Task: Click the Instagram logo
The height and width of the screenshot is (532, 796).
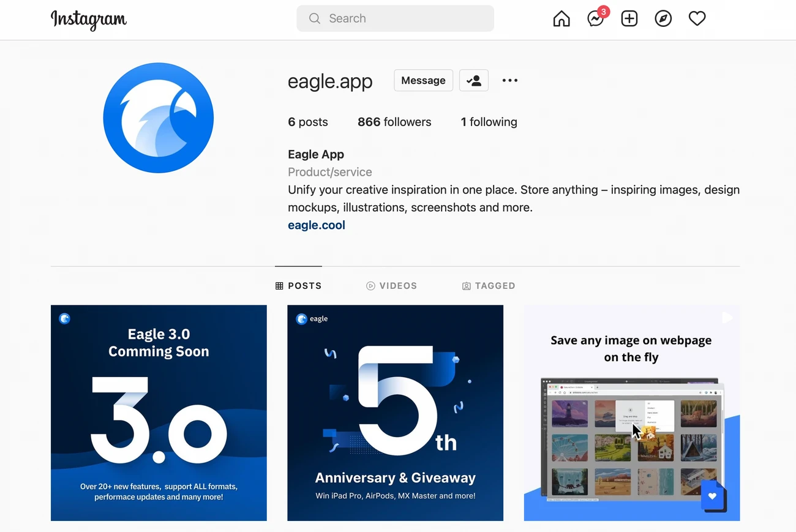Action: click(89, 20)
